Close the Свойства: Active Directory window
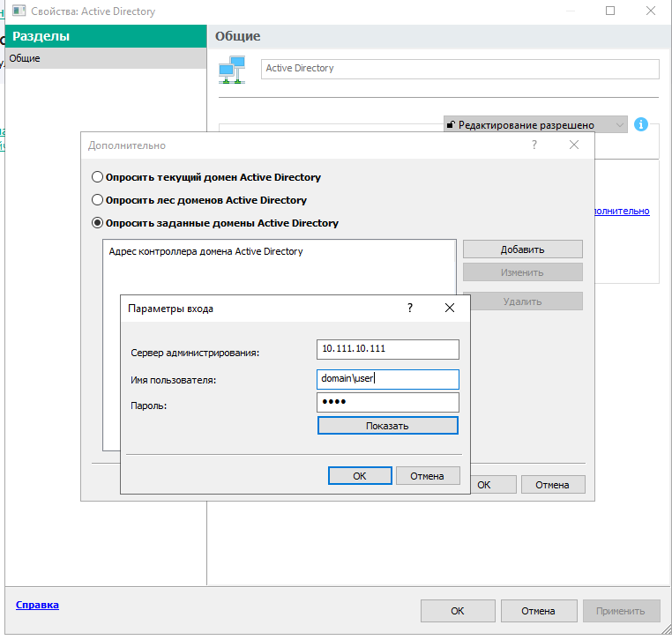 coord(651,11)
